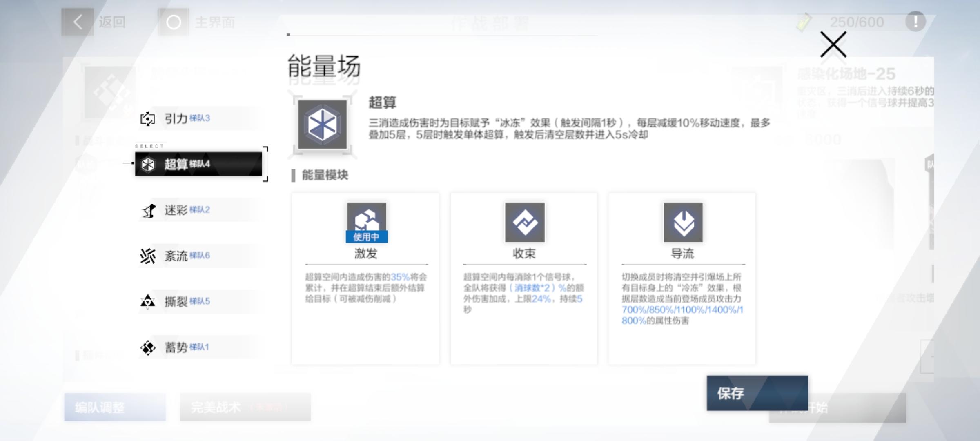This screenshot has width=980, height=441.
Task: Click the 完美战术 button
Action: 245,407
